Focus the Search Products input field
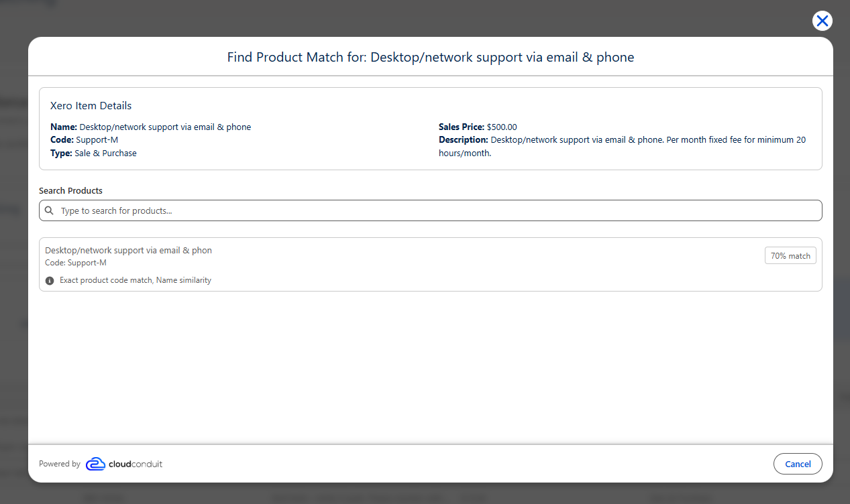The width and height of the screenshot is (850, 504). [430, 210]
